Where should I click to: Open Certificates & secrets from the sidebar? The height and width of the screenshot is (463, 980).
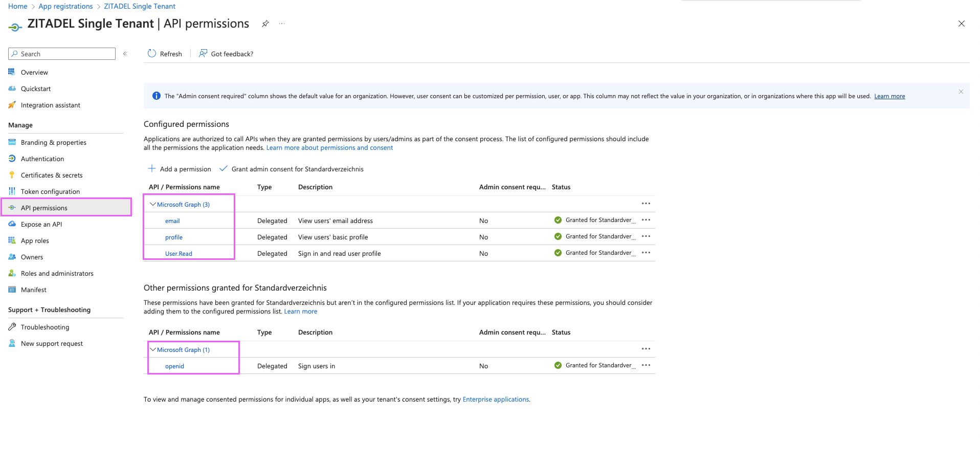52,175
